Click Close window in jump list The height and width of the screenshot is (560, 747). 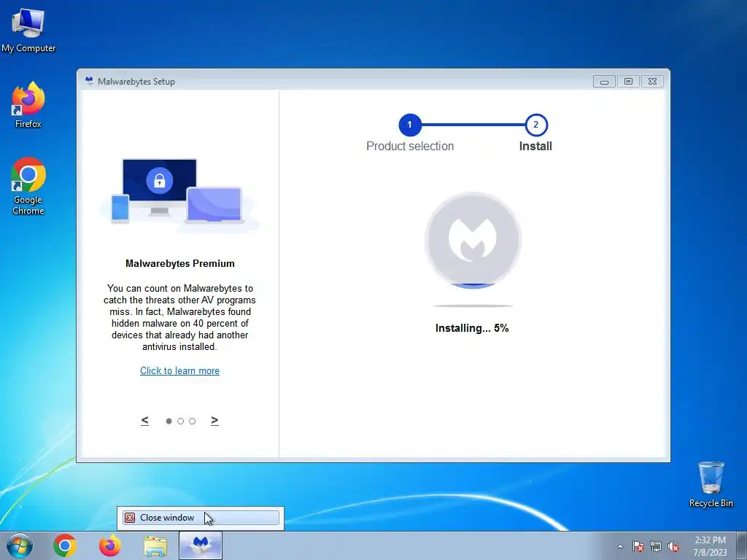point(201,518)
